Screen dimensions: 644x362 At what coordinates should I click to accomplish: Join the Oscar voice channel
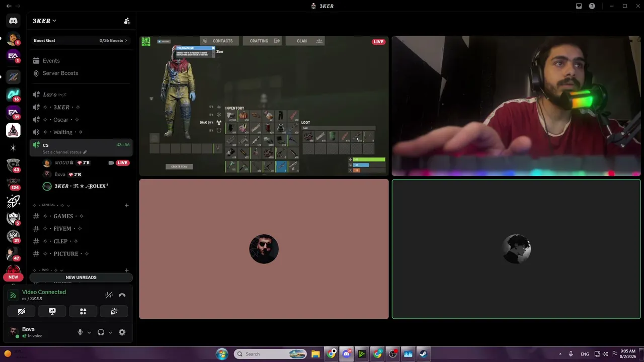[x=82, y=120]
